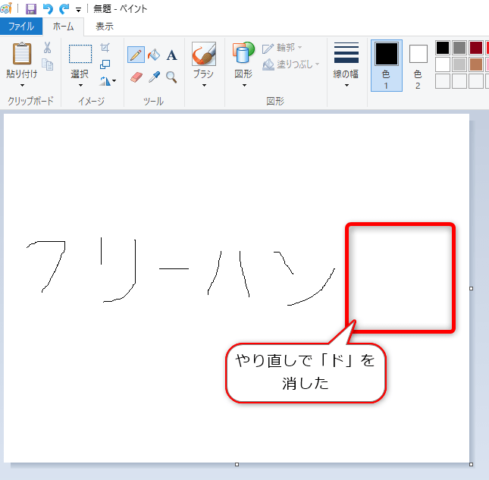This screenshot has height=480, width=489.
Task: Select the Magnifier tool
Action: coord(171,77)
